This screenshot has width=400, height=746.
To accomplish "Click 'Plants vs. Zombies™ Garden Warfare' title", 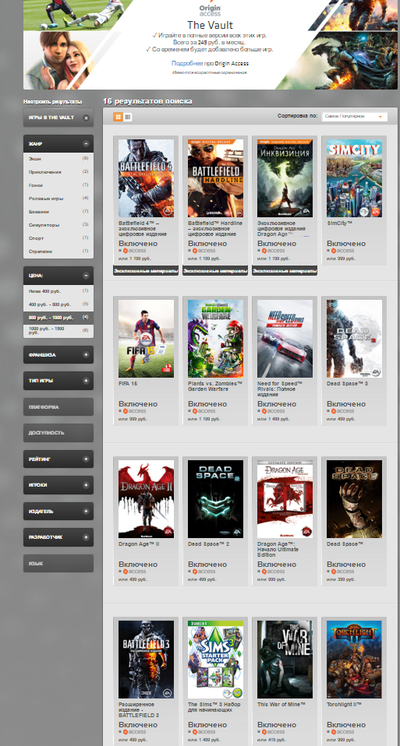I will [215, 386].
